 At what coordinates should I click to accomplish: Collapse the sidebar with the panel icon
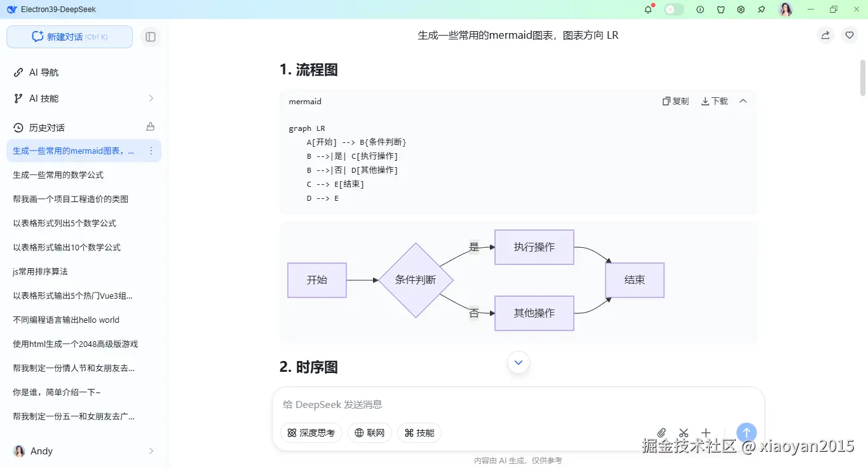coord(151,36)
